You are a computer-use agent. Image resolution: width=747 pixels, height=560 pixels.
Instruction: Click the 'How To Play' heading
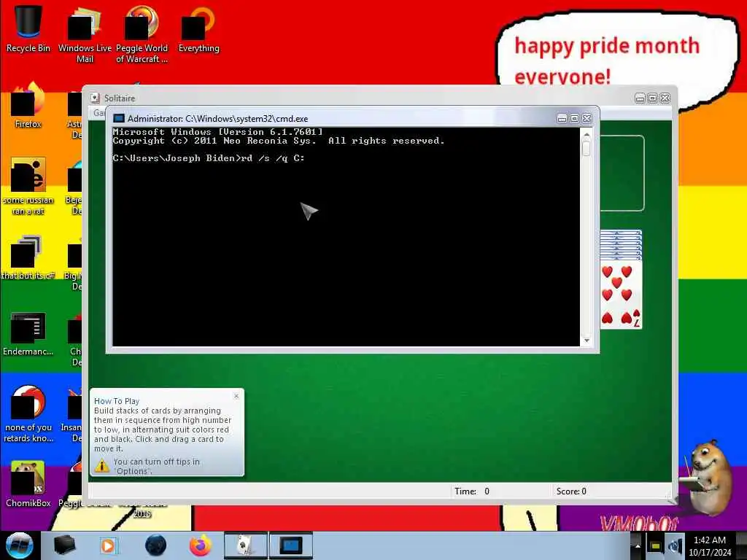click(x=117, y=401)
